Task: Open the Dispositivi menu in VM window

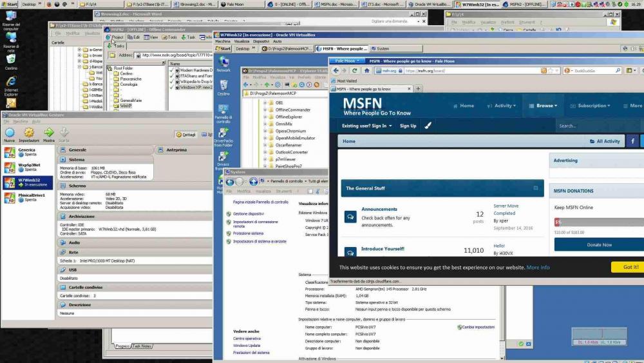Action: (261, 41)
